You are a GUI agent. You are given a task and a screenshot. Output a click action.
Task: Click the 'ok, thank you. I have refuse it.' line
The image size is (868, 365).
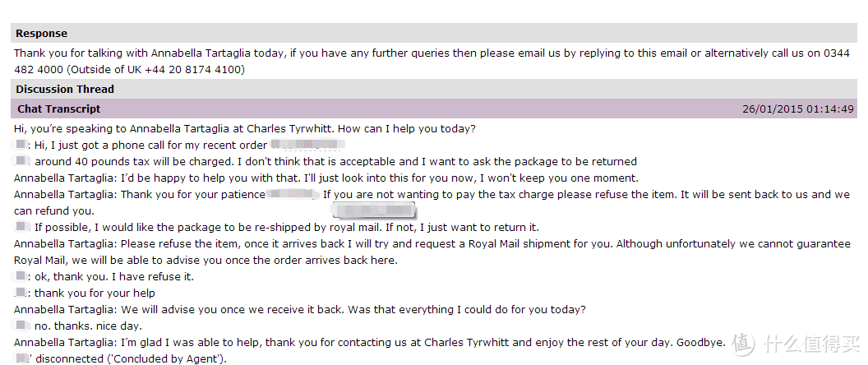pos(114,276)
